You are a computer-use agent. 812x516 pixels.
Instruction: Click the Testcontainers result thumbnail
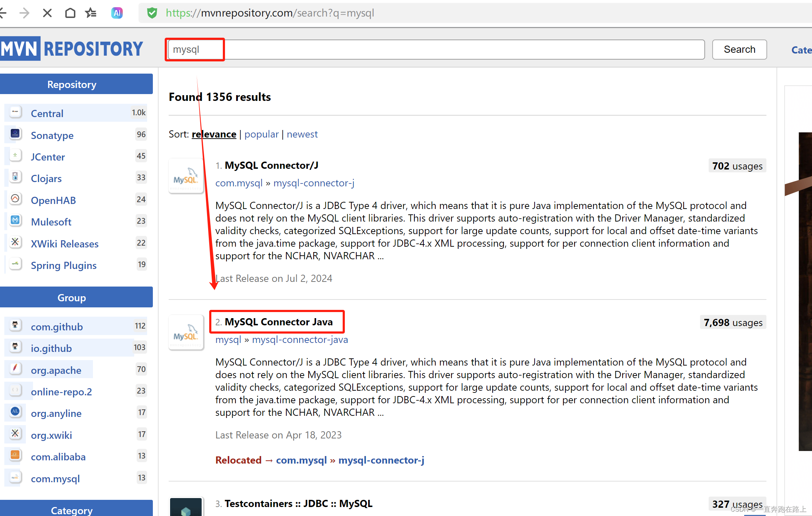click(186, 507)
